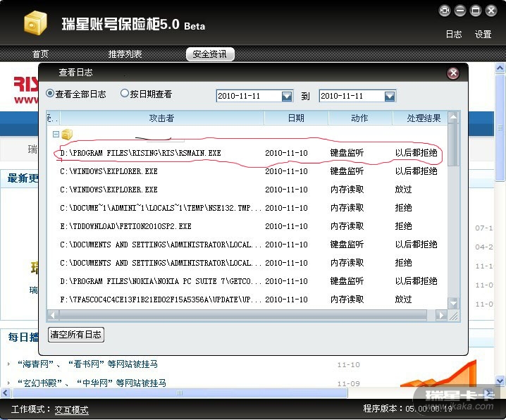Viewport: 506px width, 420px height.
Task: Open 日志 from the top right
Action: pyautogui.click(x=454, y=35)
